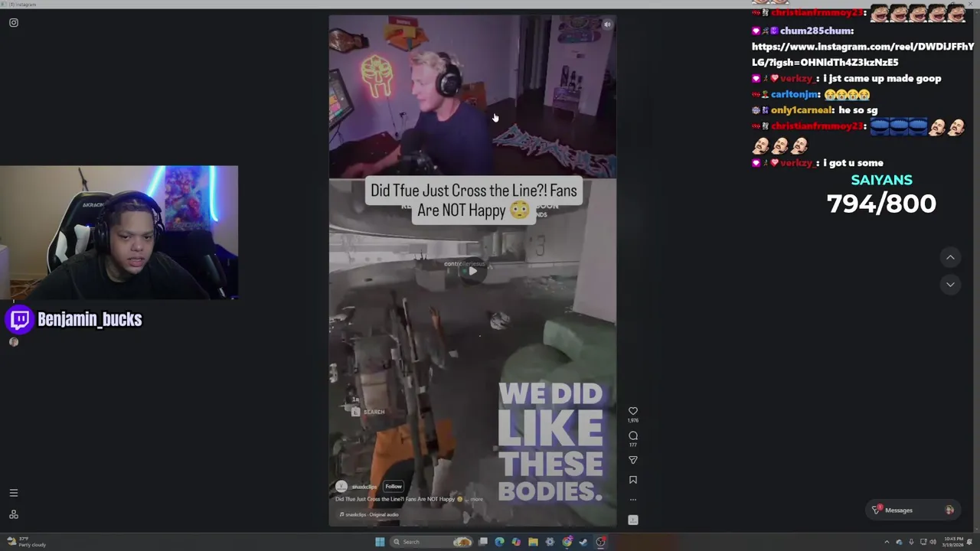Click the Benjamin_bucks Twitch name overlay
Viewport: 980px width, 551px height.
pyautogui.click(x=90, y=319)
